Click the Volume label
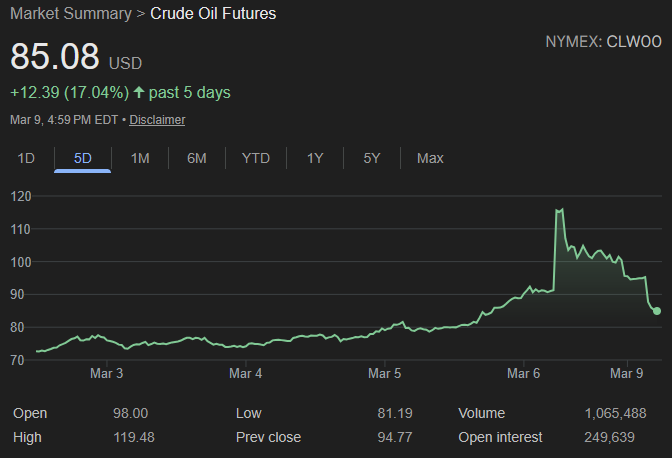Image resolution: width=672 pixels, height=458 pixels. tap(482, 413)
